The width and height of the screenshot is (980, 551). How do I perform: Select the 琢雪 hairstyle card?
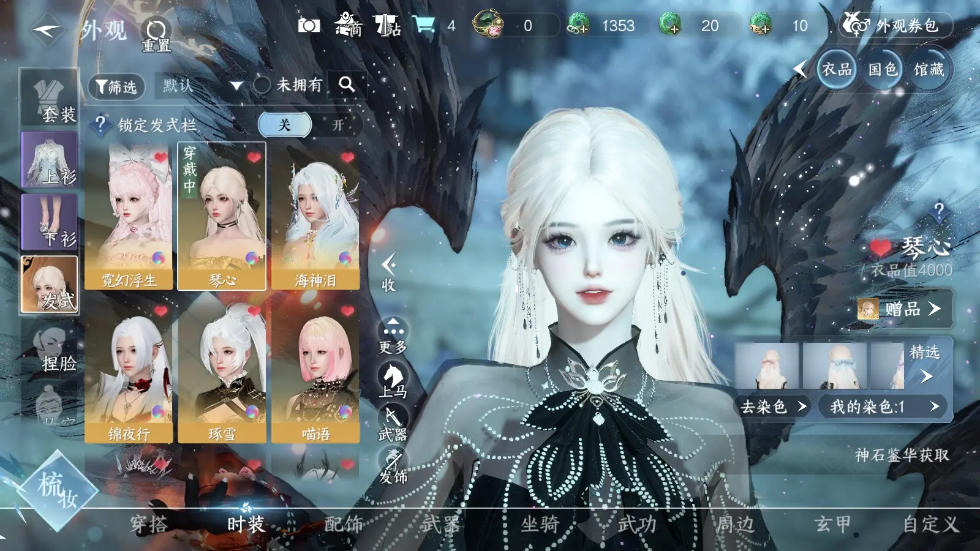coord(222,369)
